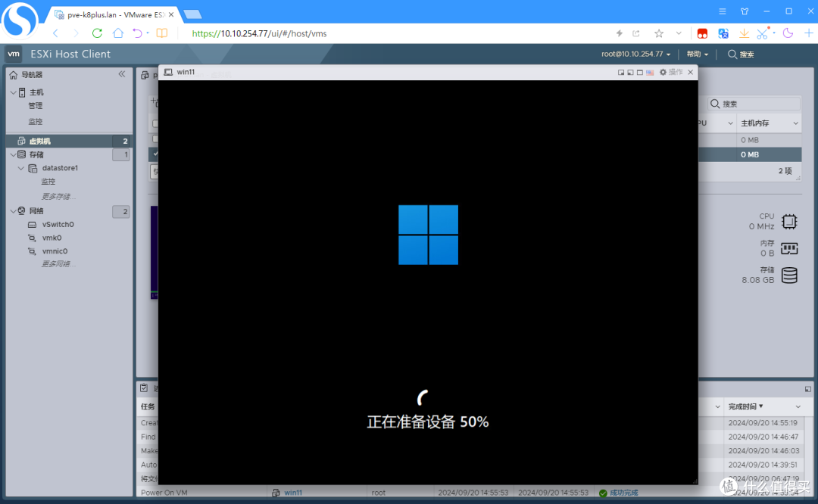Maximize the win11 console with the window icon
The width and height of the screenshot is (818, 504).
tap(639, 73)
